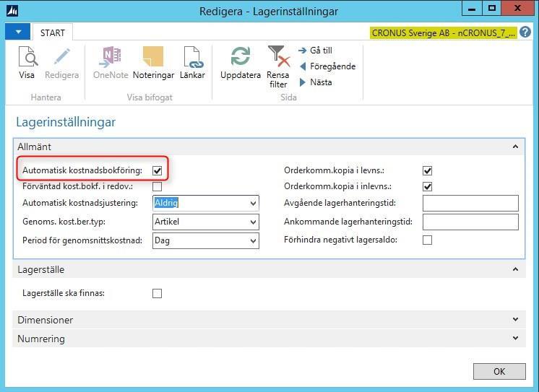Open the blue application menu dropdown

tap(18, 32)
